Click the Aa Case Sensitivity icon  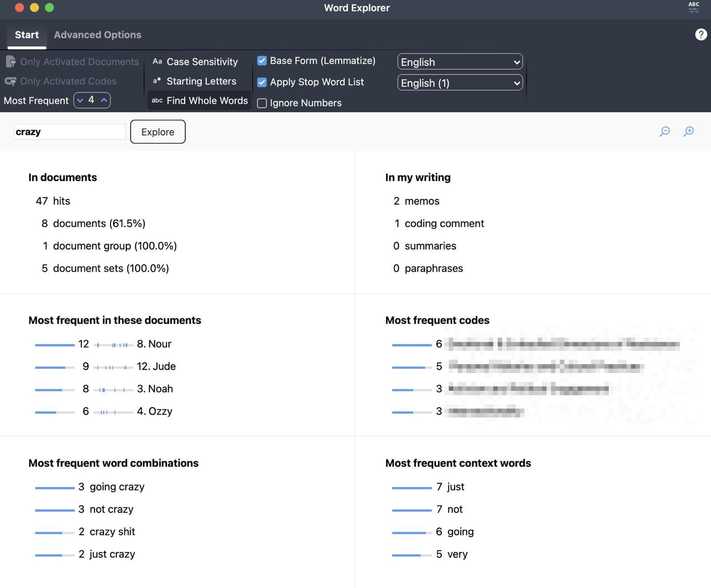coord(157,62)
